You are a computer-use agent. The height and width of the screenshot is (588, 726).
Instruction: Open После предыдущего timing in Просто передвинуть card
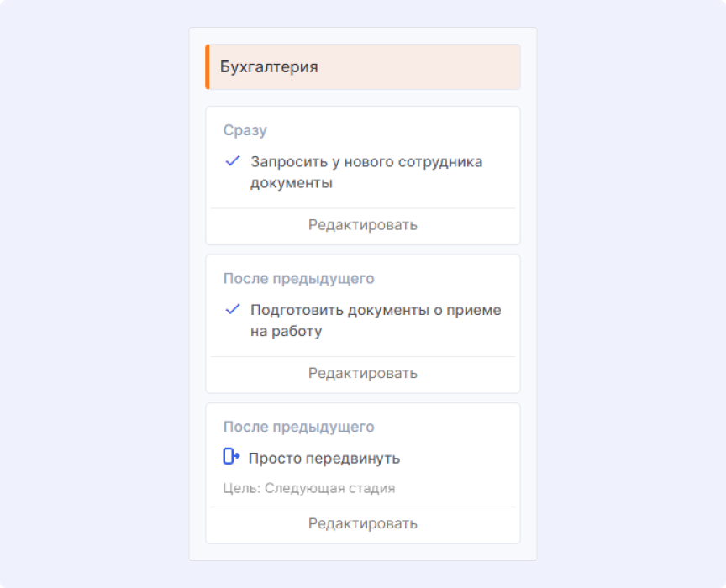coord(298,427)
